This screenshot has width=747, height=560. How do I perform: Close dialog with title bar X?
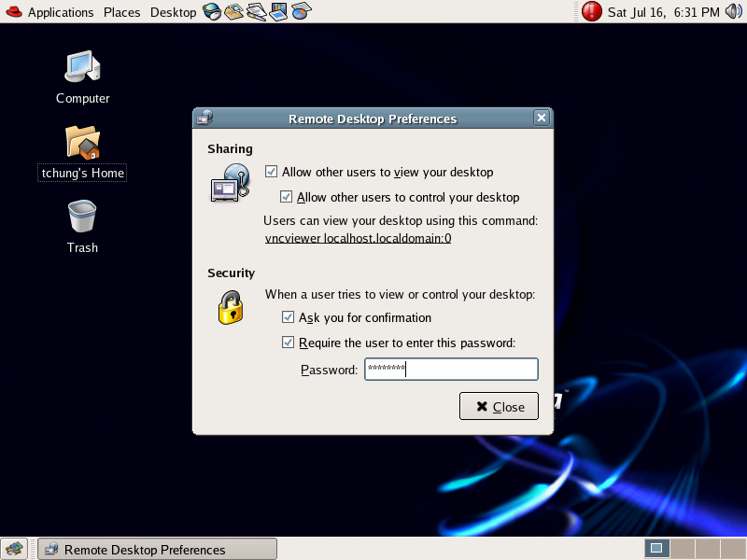pos(542,118)
